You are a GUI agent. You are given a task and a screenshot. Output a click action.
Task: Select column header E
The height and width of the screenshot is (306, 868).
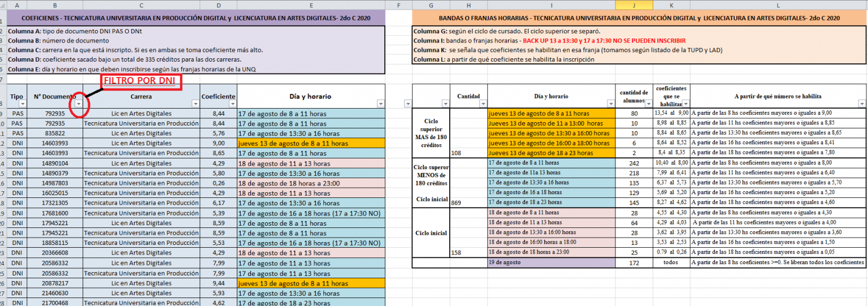pyautogui.click(x=311, y=5)
